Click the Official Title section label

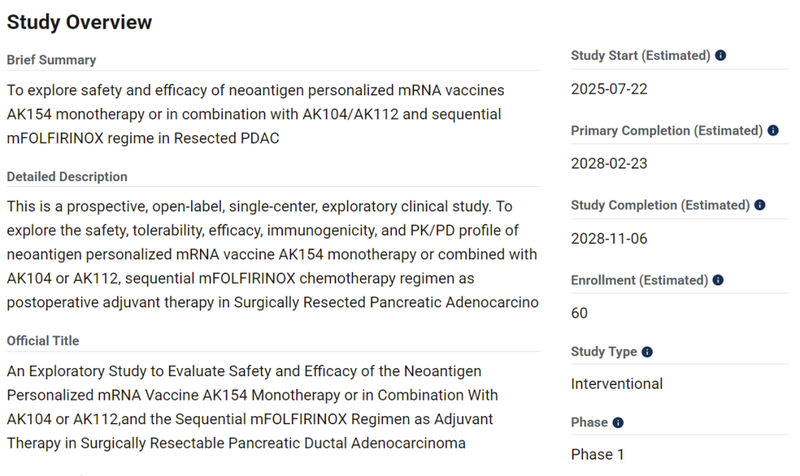(x=43, y=341)
